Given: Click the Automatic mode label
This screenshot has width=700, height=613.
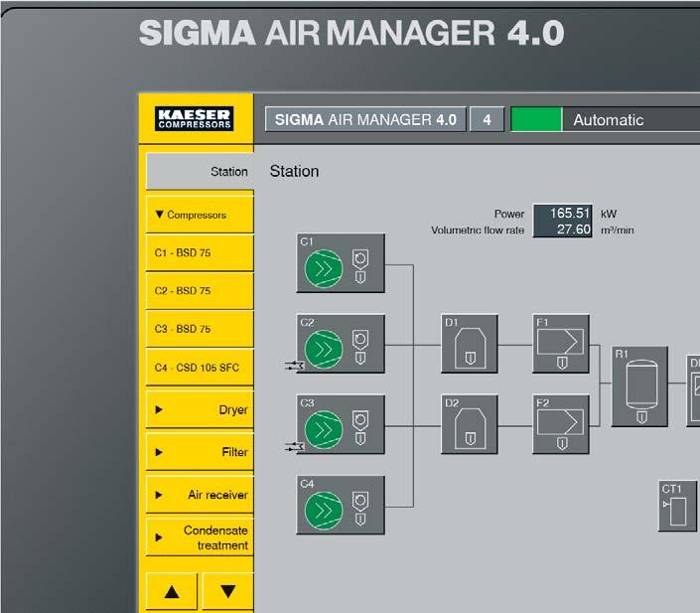Looking at the screenshot, I should 609,120.
